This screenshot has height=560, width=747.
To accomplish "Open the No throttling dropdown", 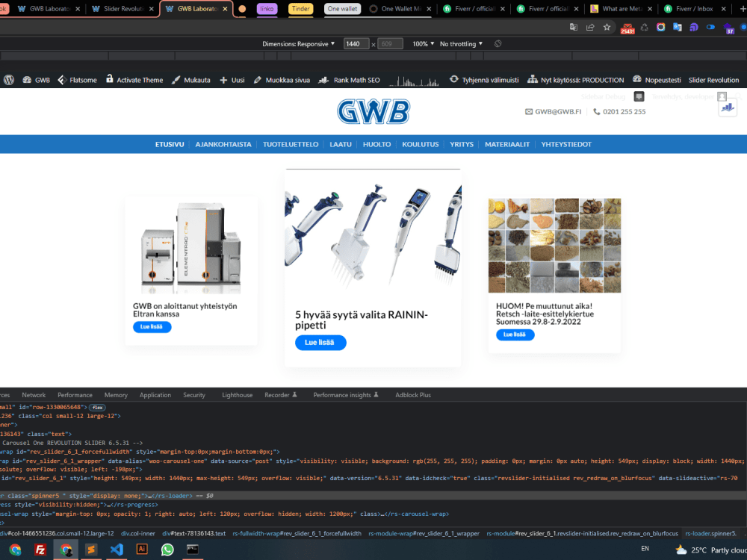I will coord(461,44).
